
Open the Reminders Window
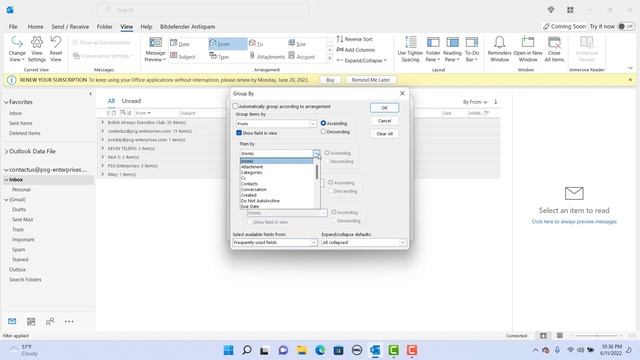click(499, 49)
